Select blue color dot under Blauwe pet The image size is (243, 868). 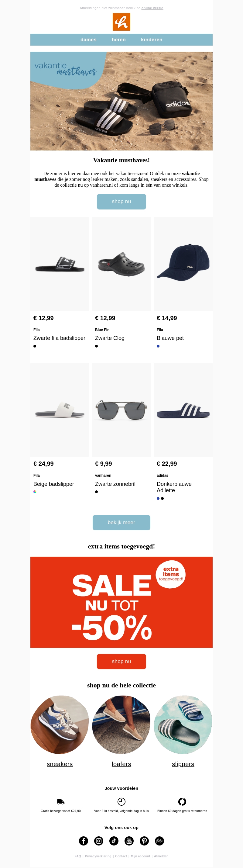158,346
